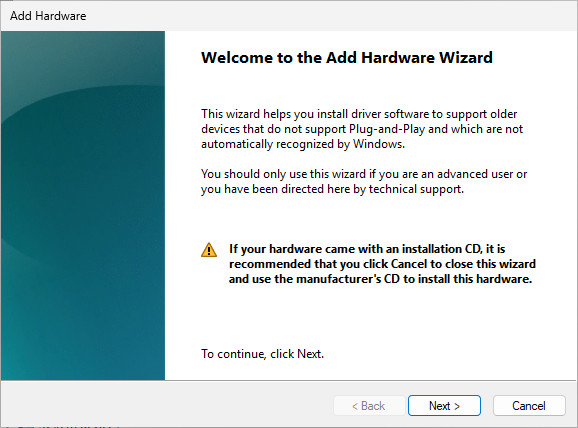Click the To continue, click Next text
The width and height of the screenshot is (578, 428).
262,354
